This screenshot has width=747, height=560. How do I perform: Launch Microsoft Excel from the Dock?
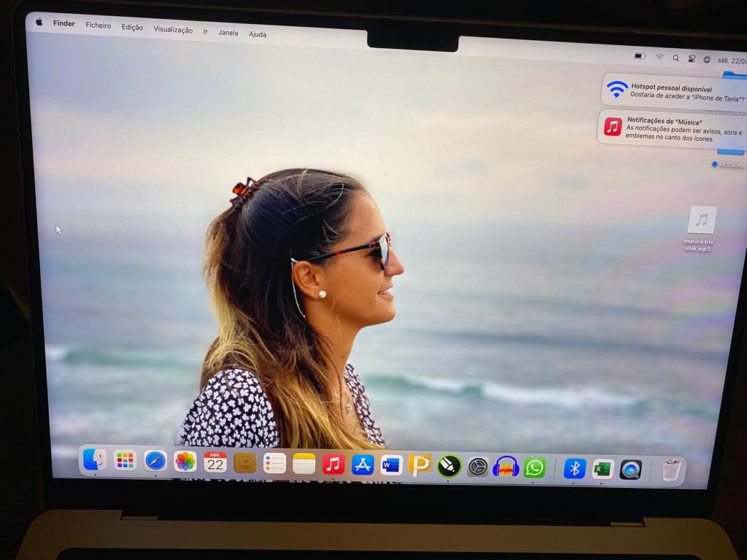(603, 469)
